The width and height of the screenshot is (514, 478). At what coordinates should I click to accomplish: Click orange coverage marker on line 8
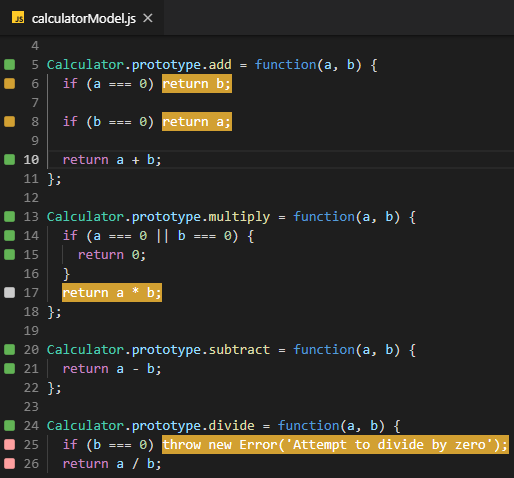pos(9,121)
